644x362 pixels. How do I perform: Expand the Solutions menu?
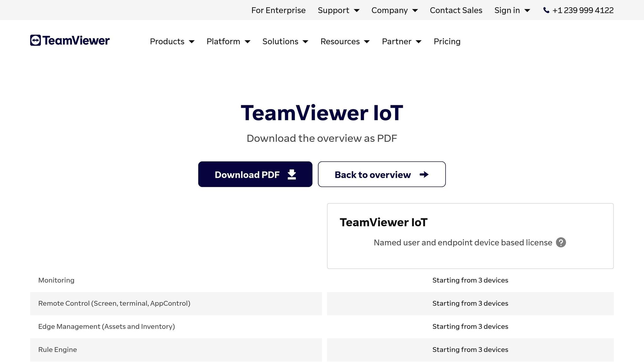click(285, 41)
